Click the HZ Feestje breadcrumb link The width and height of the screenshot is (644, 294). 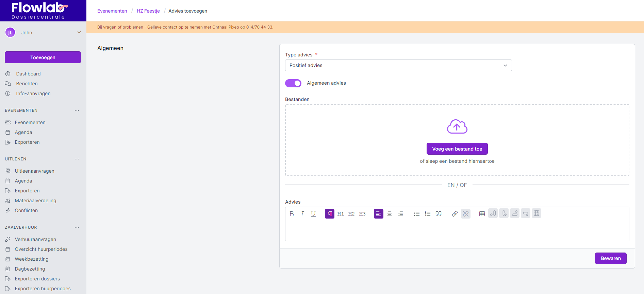148,11
